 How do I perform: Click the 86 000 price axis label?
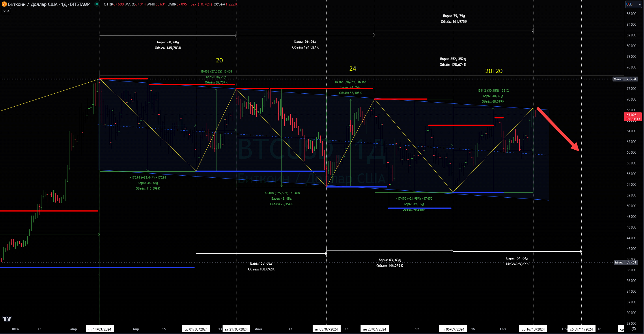tap(631, 14)
